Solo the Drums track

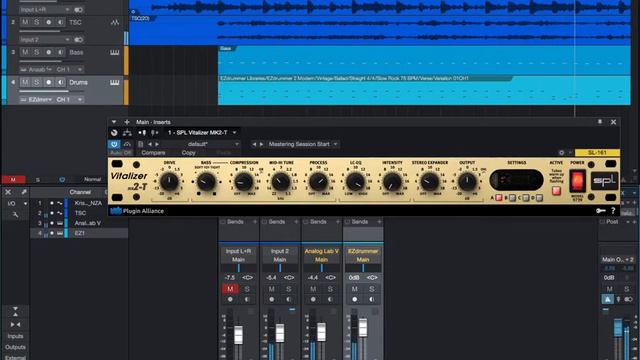[37, 82]
